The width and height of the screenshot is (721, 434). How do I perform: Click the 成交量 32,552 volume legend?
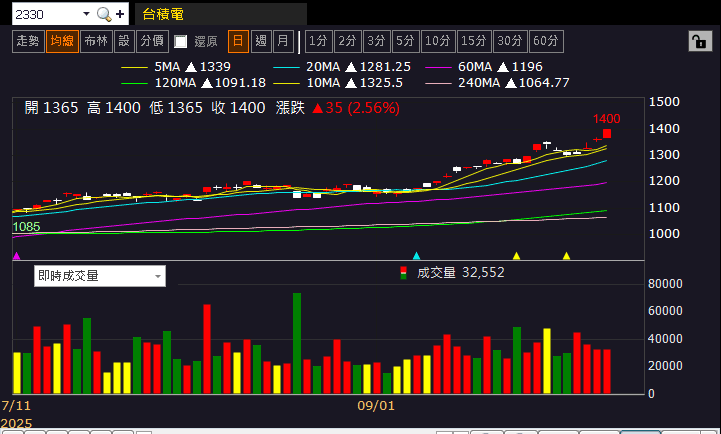[452, 273]
